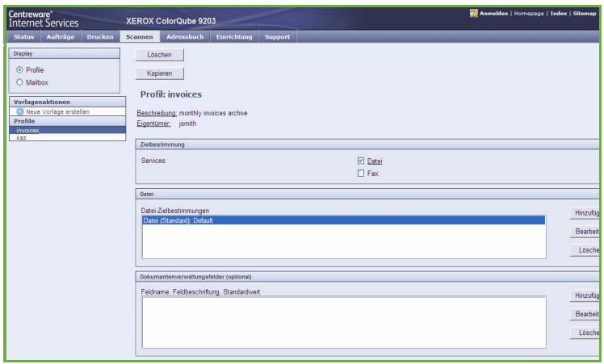
Task: Click Hinzufügen next to Datei-Zielbestimmungen
Action: pyautogui.click(x=585, y=212)
